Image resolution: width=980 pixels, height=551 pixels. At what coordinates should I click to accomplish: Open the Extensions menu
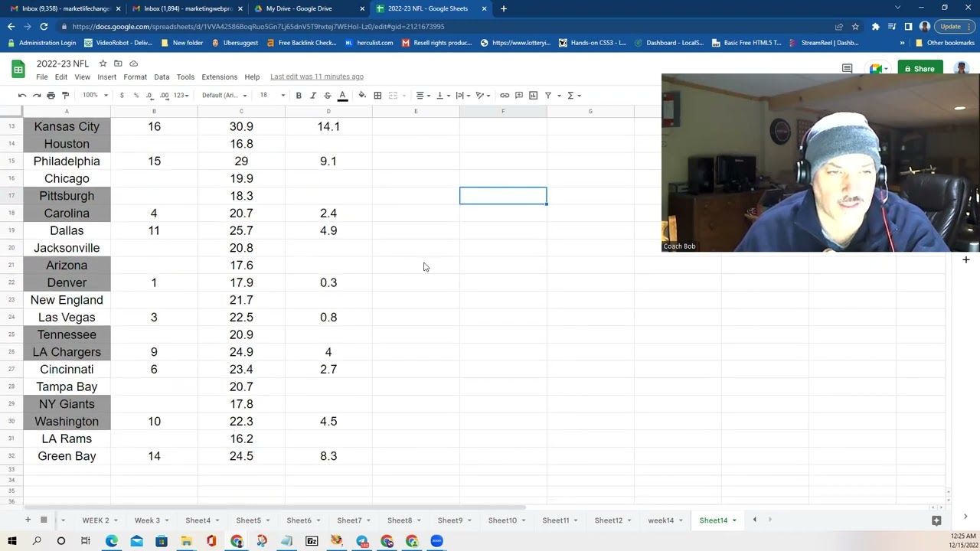click(220, 77)
